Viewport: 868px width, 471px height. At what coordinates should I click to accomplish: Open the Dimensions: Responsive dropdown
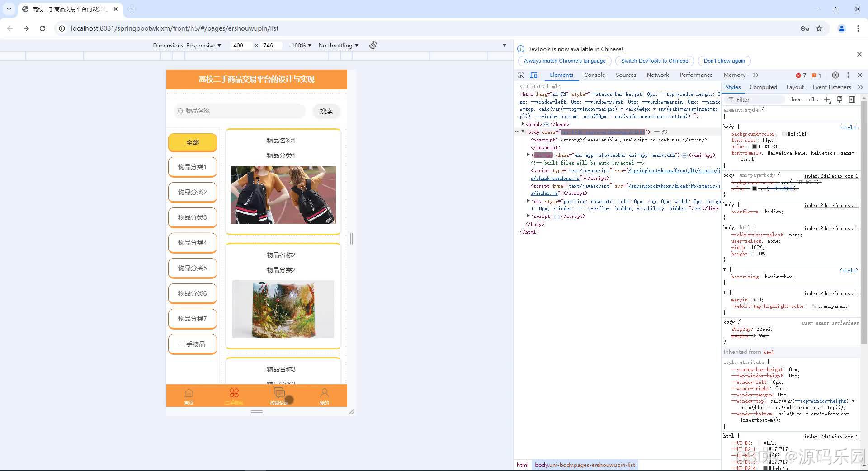(x=187, y=45)
